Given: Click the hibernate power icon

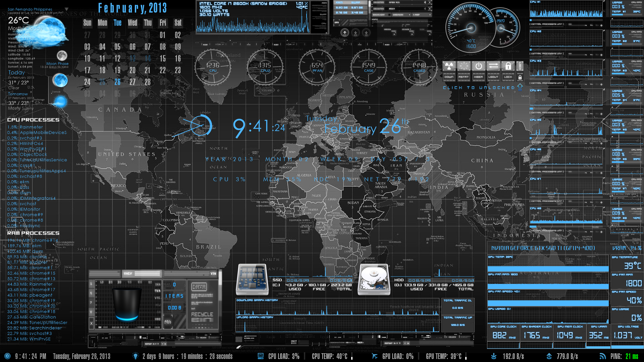Looking at the screenshot, I should click(478, 66).
